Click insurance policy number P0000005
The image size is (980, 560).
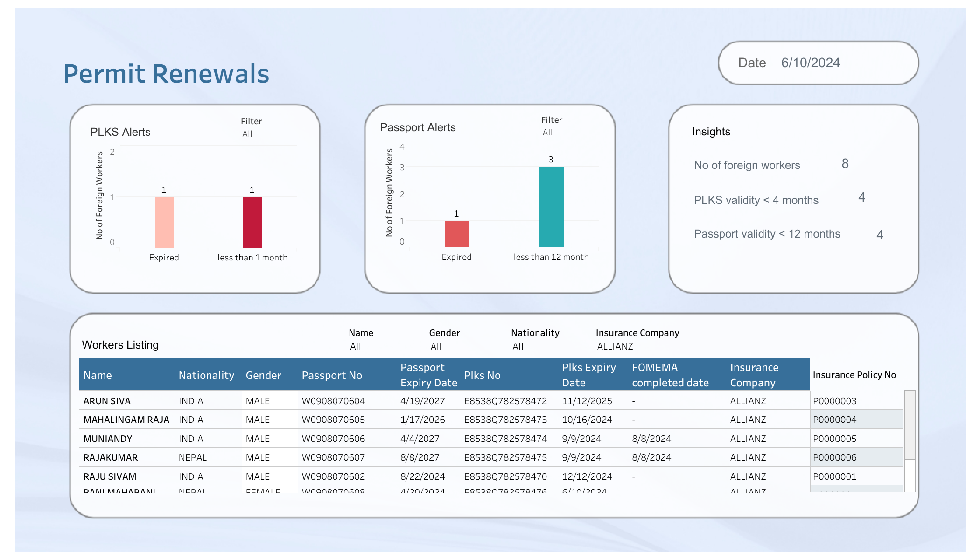[x=834, y=439]
